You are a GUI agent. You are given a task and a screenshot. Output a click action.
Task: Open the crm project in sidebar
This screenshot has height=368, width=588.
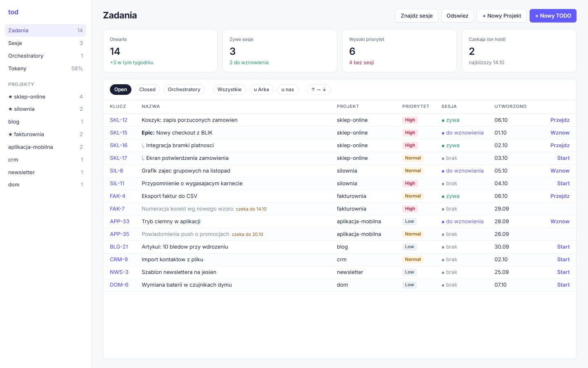(x=45, y=159)
